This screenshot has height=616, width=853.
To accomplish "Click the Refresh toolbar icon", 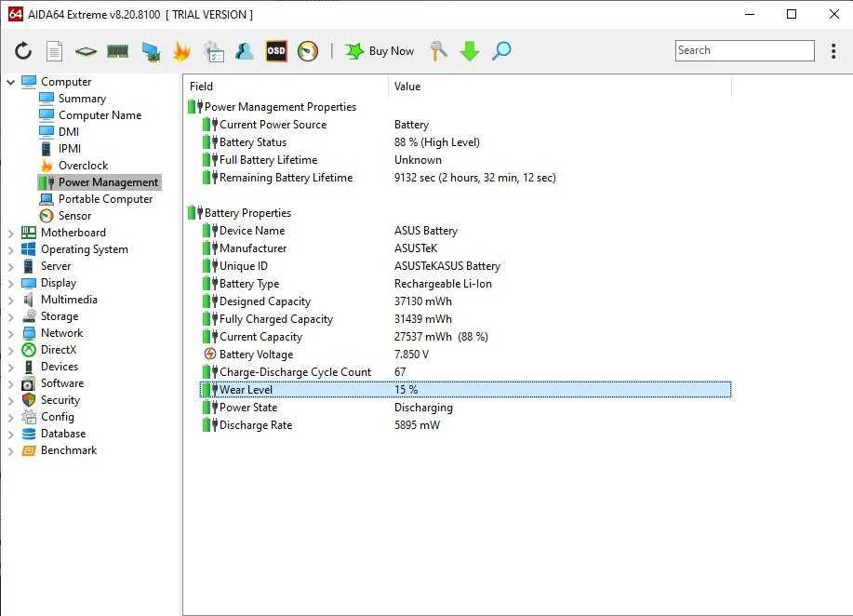I will pos(23,51).
